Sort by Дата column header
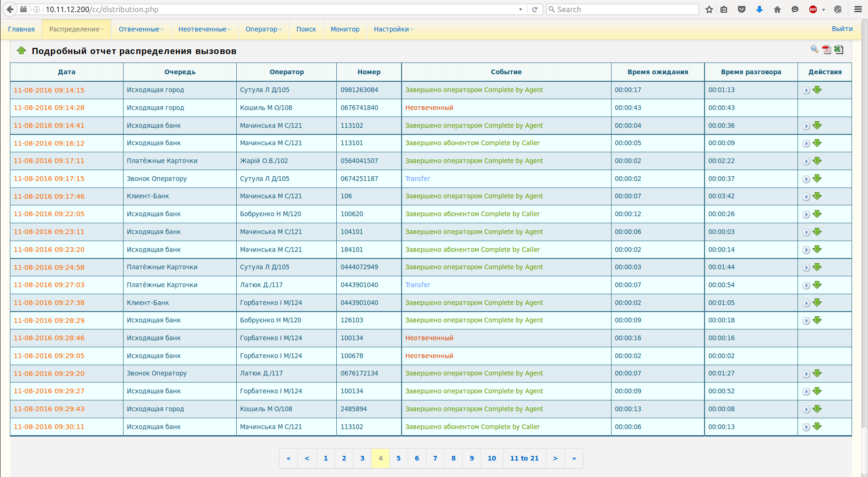 pos(67,72)
